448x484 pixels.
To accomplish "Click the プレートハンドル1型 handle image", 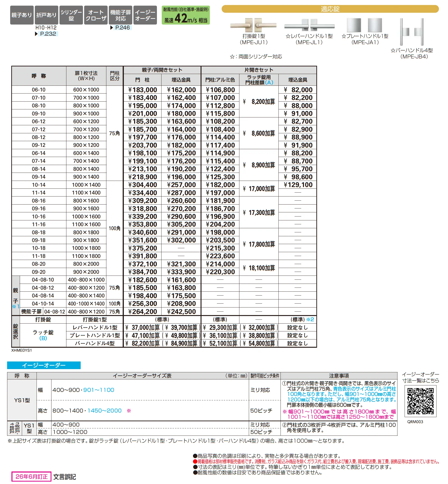I will (x=364, y=25).
